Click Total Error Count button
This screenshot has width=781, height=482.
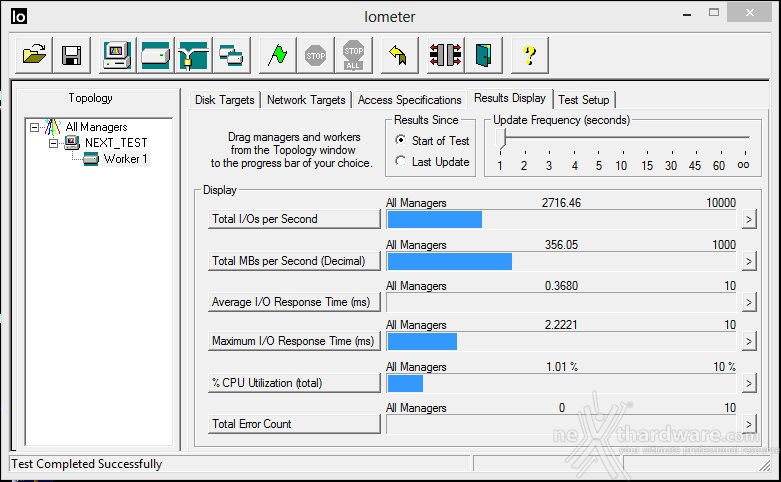(x=294, y=424)
